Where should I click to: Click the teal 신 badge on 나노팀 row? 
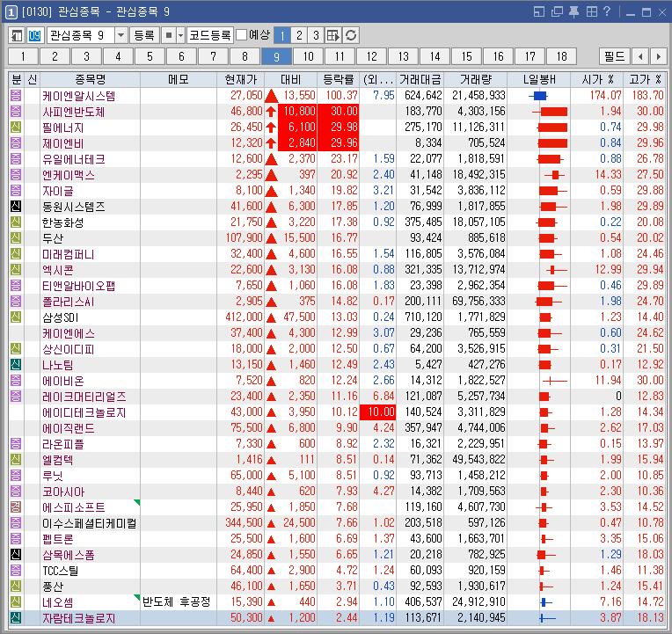tap(16, 365)
